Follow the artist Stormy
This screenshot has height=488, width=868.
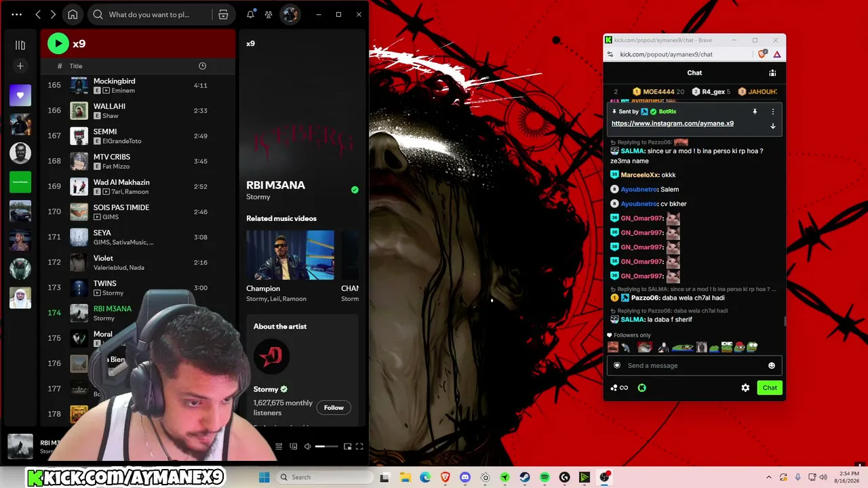(334, 407)
